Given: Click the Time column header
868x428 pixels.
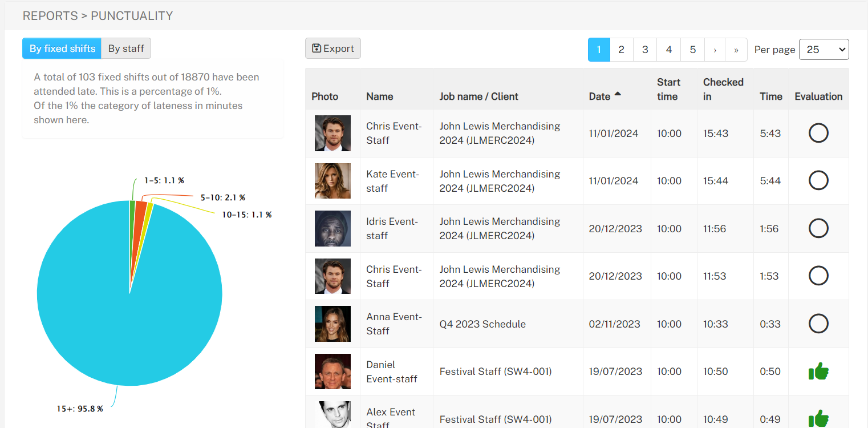Looking at the screenshot, I should click(x=771, y=96).
